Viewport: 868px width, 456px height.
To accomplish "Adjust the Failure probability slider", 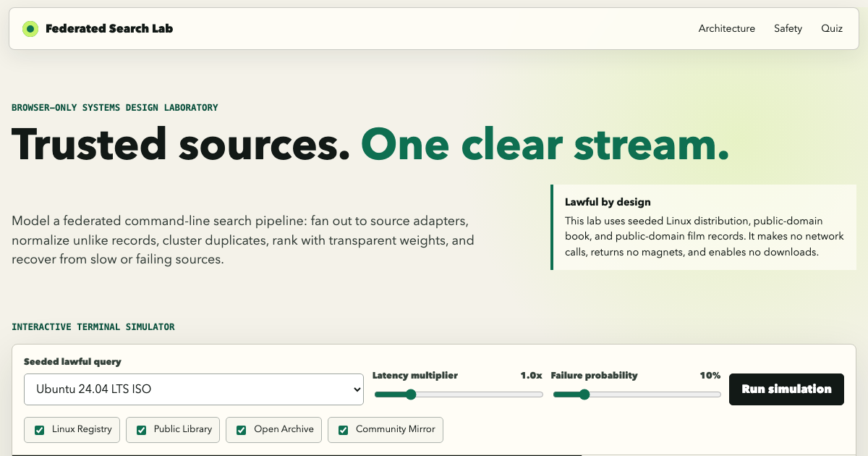I will tap(637, 394).
